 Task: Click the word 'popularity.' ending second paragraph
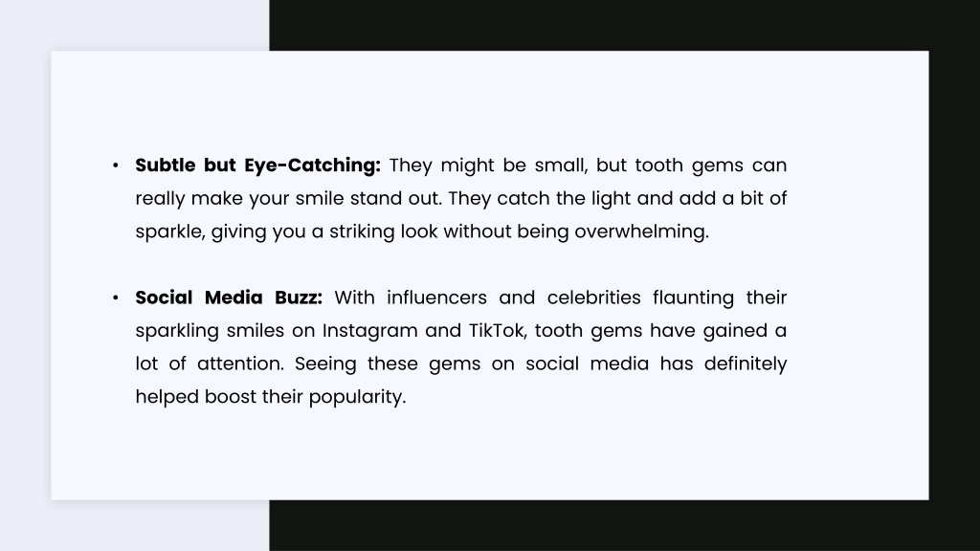[x=358, y=397]
